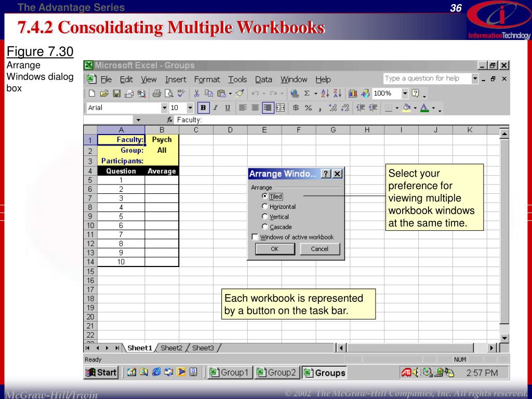The height and width of the screenshot is (399, 532).
Task: Sort descending with the Z-A icon
Action: (338, 94)
